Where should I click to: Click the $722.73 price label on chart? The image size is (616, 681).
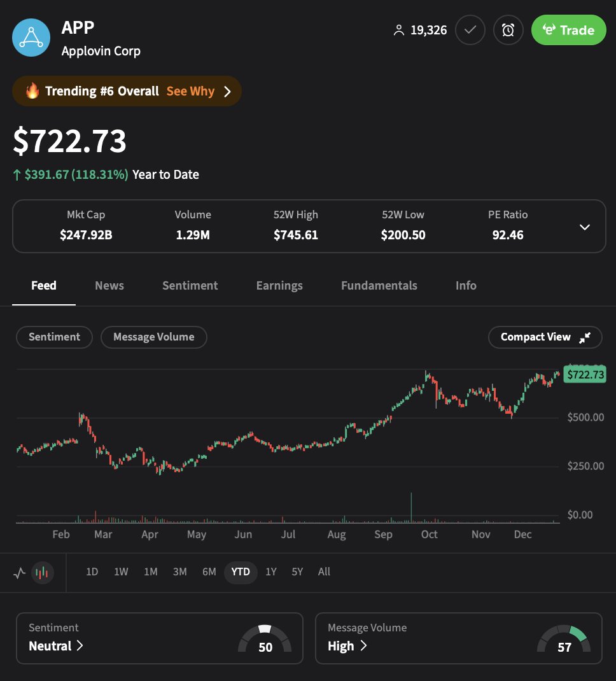(x=584, y=375)
